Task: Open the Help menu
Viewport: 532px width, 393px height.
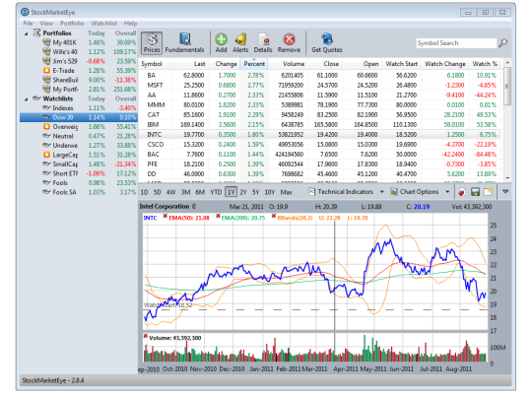Action: tap(130, 24)
